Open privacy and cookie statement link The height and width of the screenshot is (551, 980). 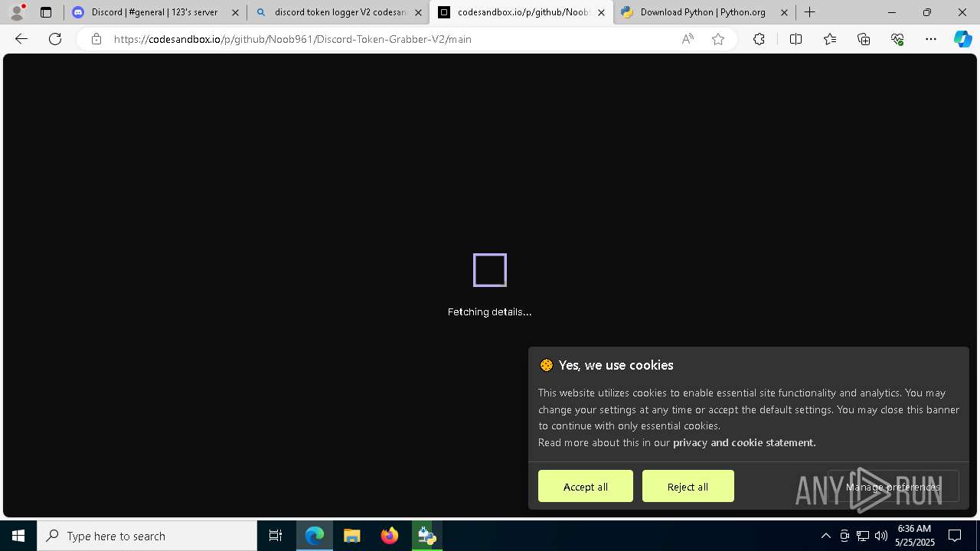[744, 442]
